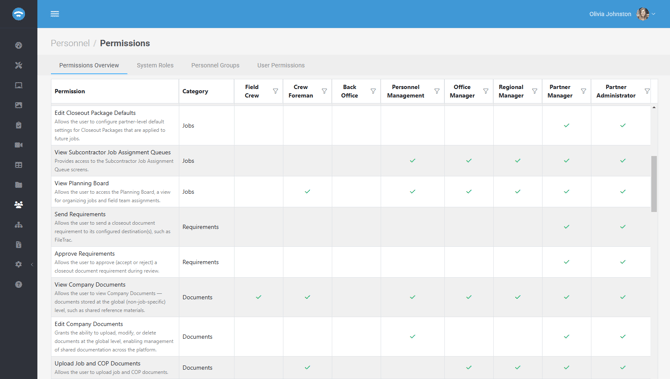Click Regional Manager checkmark for View Company Documents
This screenshot has height=379, width=670.
click(x=517, y=297)
